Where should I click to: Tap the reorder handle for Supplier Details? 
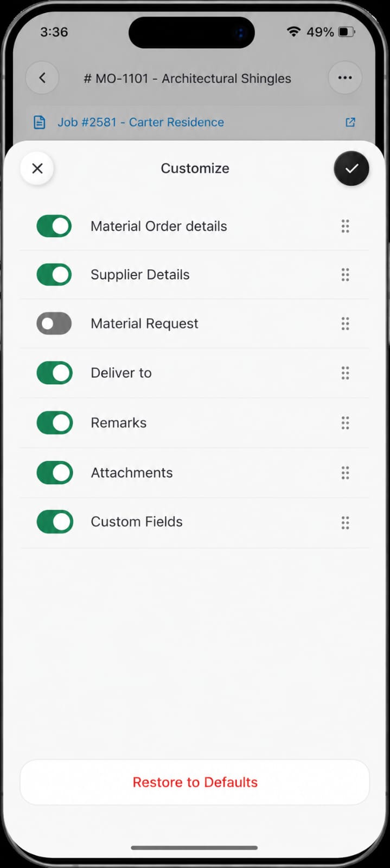(345, 275)
